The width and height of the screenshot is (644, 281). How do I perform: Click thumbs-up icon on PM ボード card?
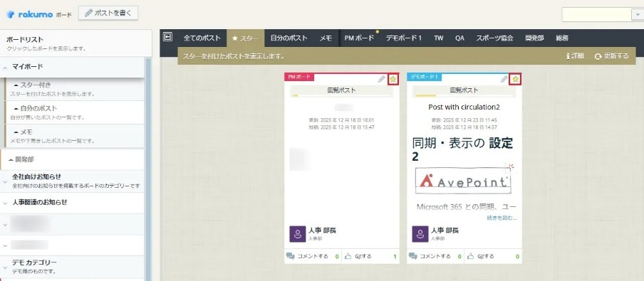[348, 256]
